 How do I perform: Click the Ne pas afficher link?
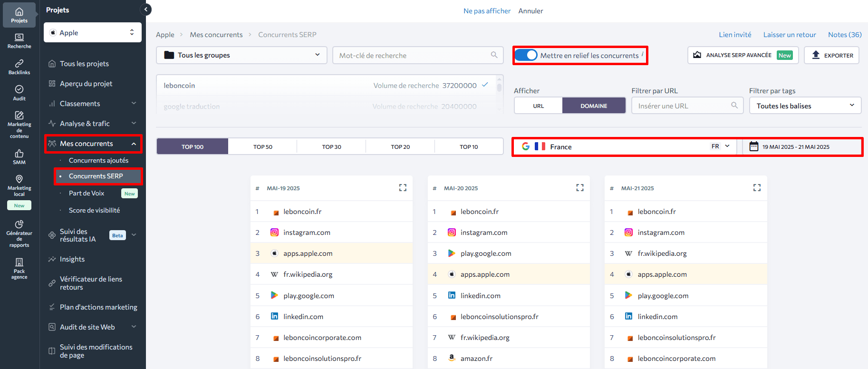point(487,10)
